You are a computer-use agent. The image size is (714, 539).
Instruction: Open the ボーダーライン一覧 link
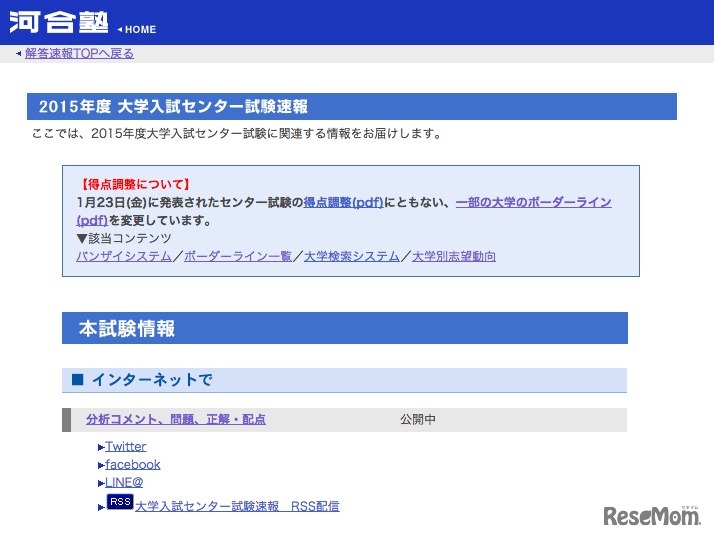click(x=238, y=256)
